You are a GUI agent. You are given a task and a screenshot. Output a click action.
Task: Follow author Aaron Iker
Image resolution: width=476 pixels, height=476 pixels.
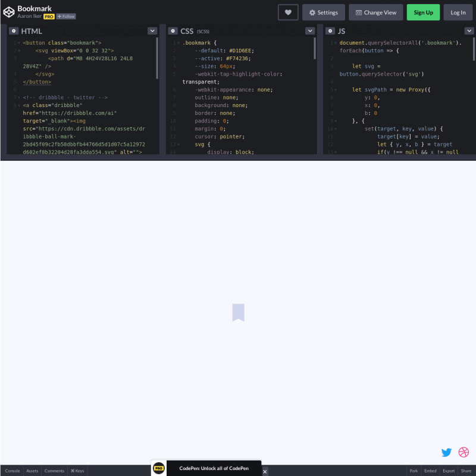point(66,17)
